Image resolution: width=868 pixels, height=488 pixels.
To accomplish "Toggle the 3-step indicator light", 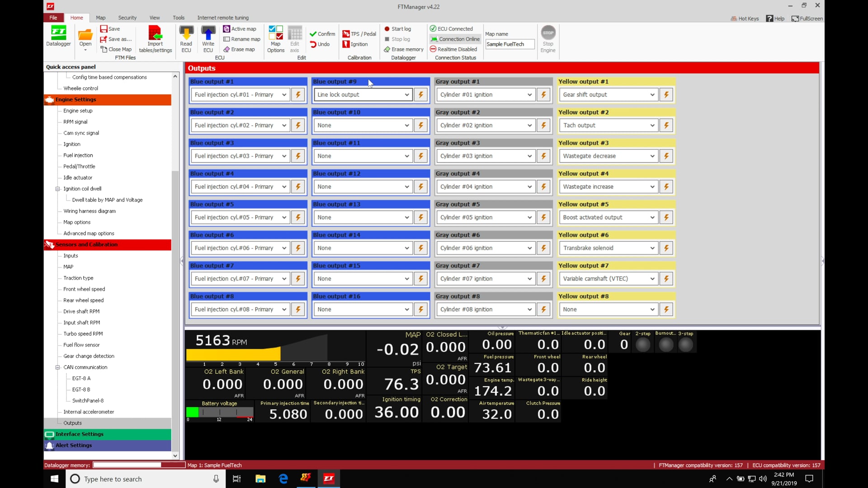I will (685, 345).
